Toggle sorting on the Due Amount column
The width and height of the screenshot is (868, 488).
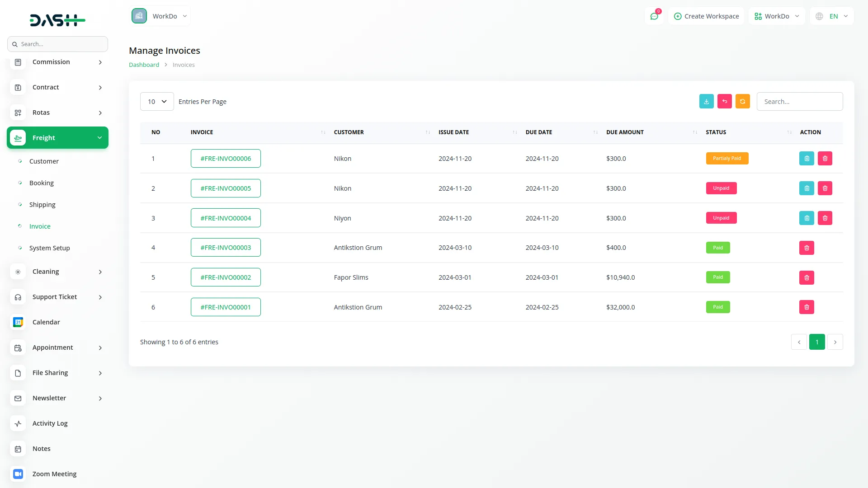(694, 132)
